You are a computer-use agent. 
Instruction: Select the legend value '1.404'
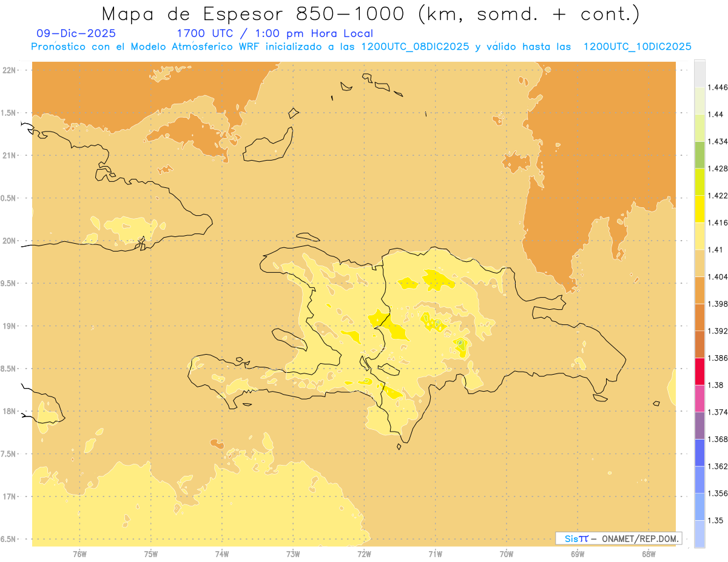pyautogui.click(x=718, y=276)
